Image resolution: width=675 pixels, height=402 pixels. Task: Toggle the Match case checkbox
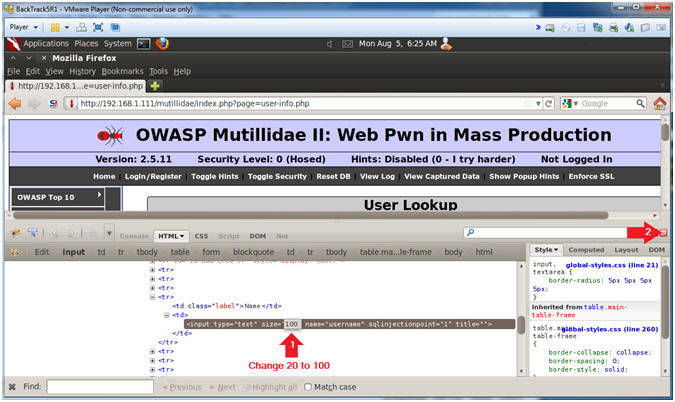pyautogui.click(x=308, y=387)
